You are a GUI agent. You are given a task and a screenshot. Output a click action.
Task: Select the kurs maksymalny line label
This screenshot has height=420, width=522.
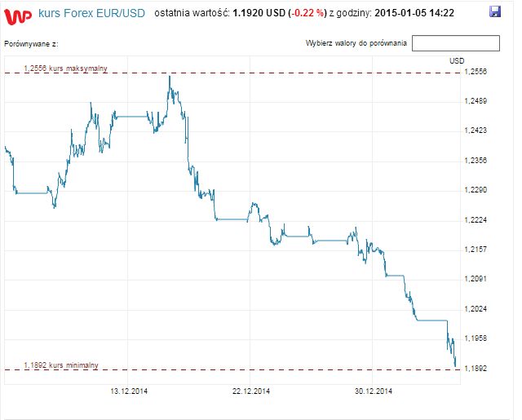pos(65,67)
